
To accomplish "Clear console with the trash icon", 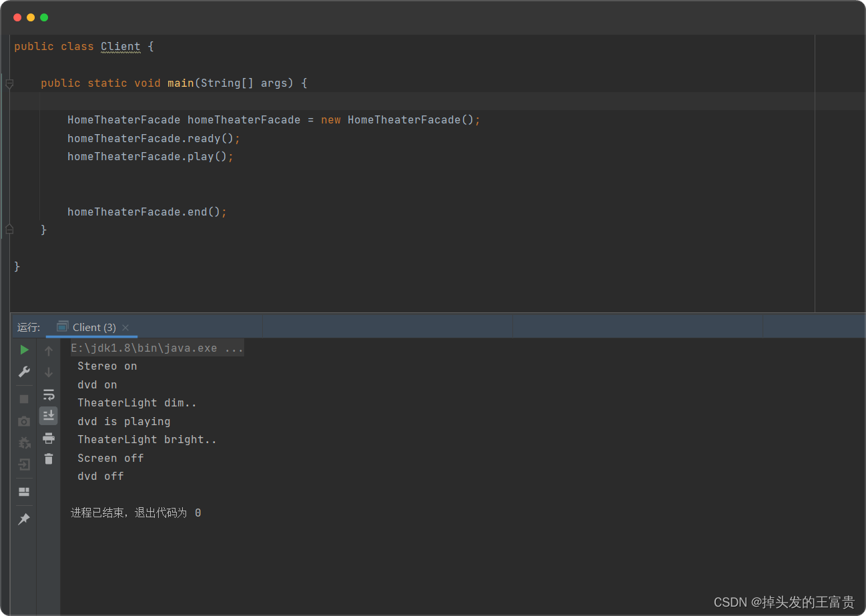I will pyautogui.click(x=49, y=458).
